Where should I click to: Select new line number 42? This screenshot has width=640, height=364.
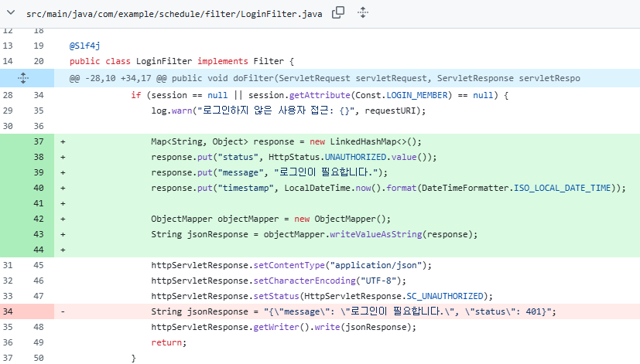click(39, 219)
